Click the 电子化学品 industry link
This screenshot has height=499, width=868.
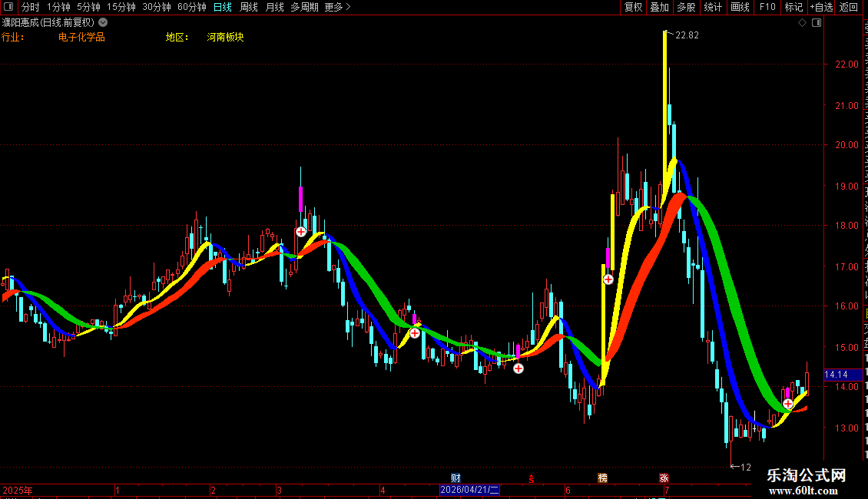[81, 37]
